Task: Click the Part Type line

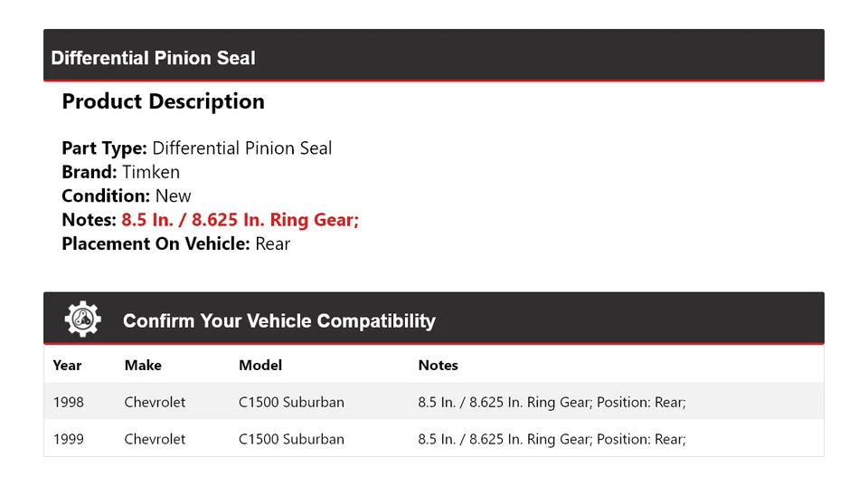Action: (x=196, y=148)
